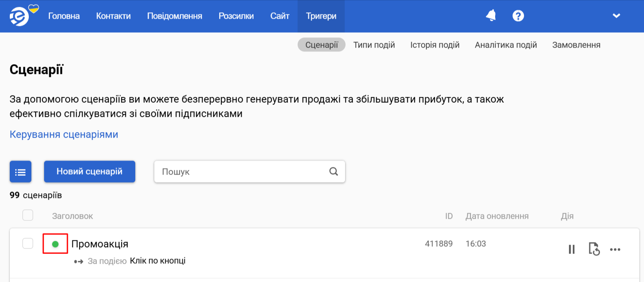Open Розсилки in top menu
This screenshot has height=282, width=644.
click(236, 16)
